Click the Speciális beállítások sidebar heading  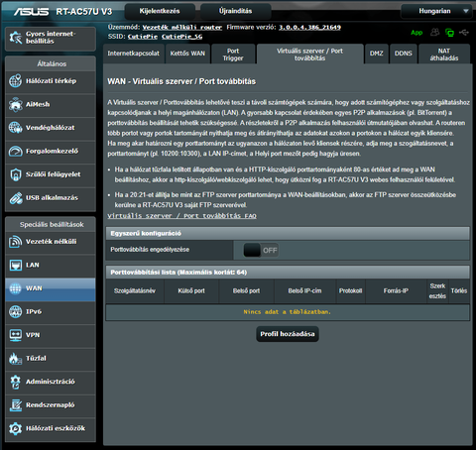51,225
